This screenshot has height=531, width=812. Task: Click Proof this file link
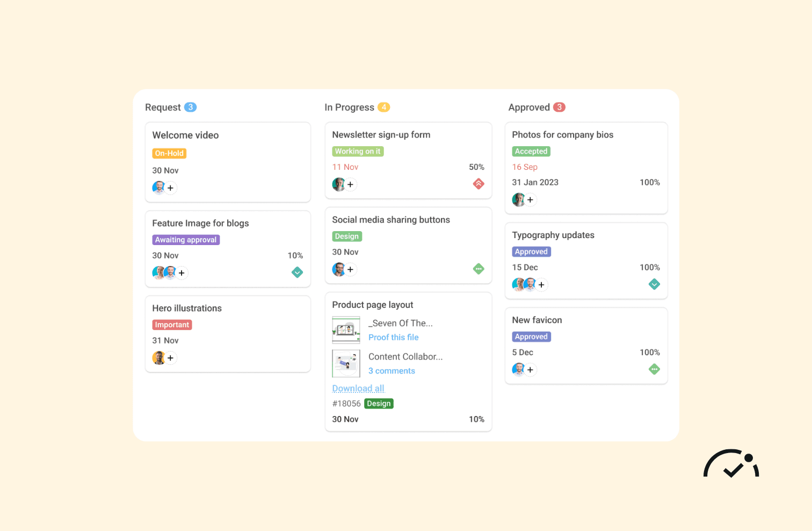tap(393, 338)
